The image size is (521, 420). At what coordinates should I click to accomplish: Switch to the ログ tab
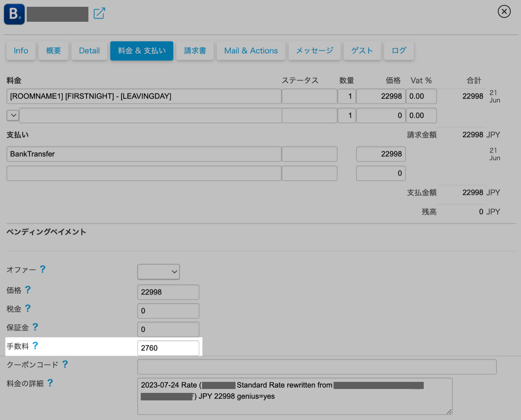(x=399, y=51)
